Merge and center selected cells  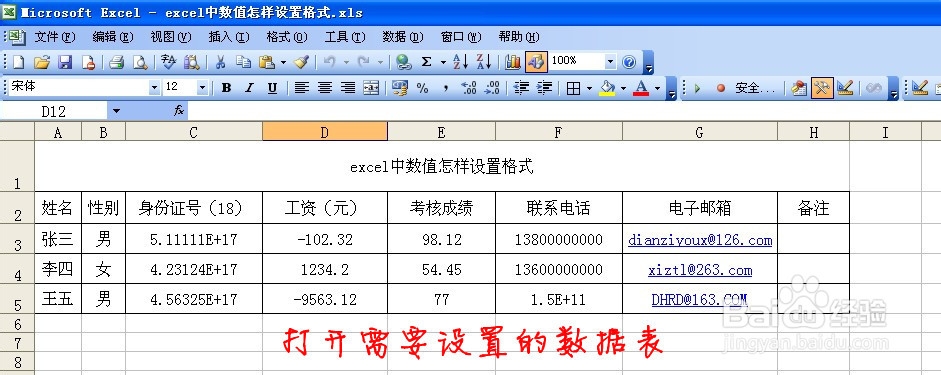point(371,88)
